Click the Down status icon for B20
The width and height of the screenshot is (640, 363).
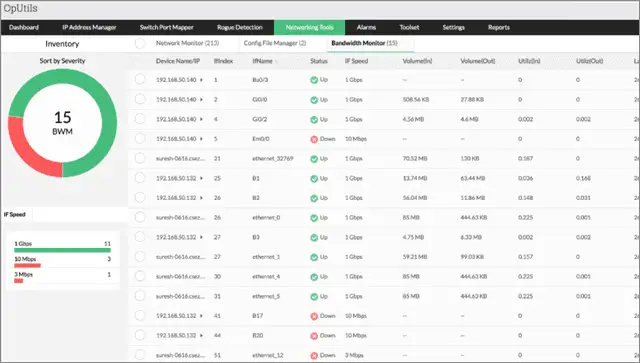(x=314, y=336)
